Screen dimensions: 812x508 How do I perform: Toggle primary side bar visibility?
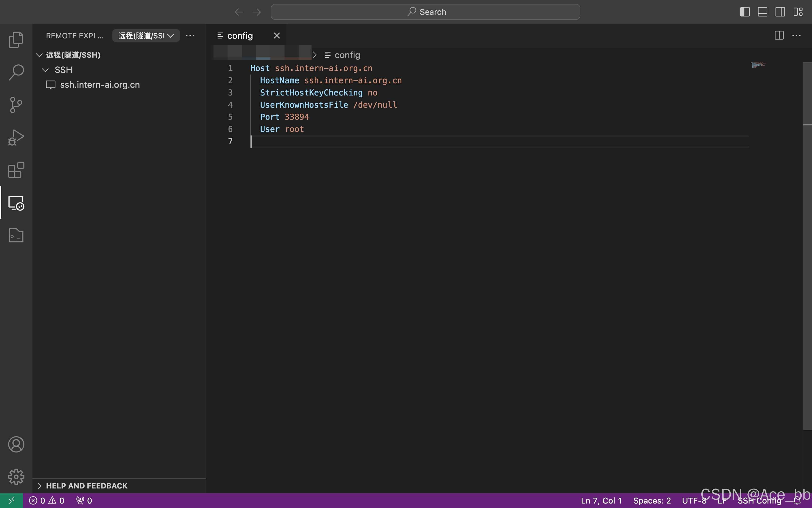[x=745, y=12]
